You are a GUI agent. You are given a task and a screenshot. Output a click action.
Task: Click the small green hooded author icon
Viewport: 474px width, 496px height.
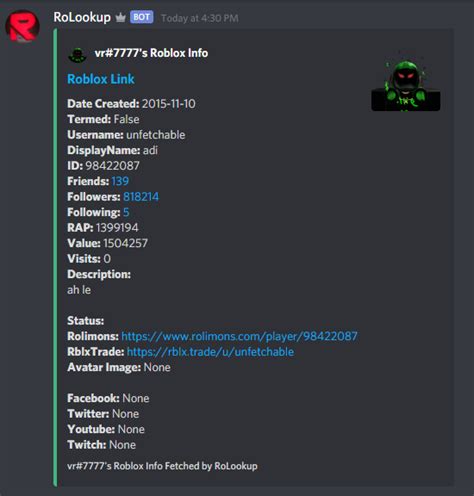tap(77, 54)
